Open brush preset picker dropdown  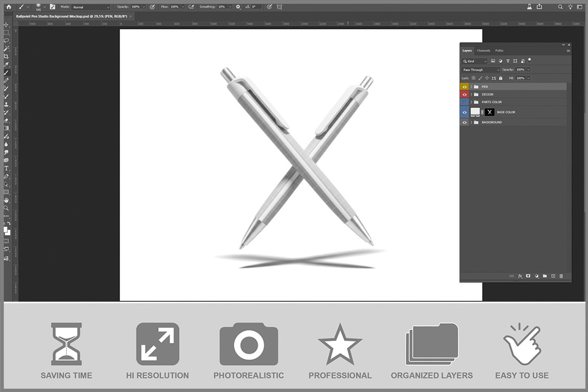point(45,7)
